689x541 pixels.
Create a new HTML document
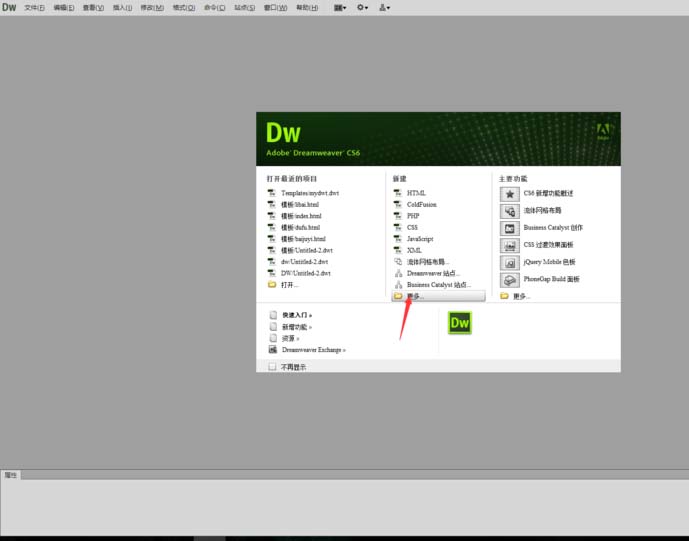point(416,192)
